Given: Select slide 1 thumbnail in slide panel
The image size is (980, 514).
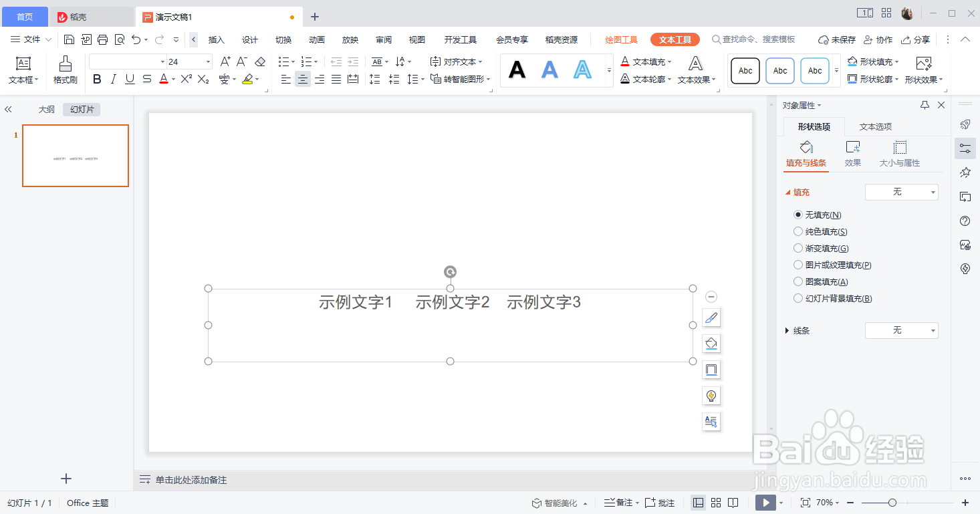Looking at the screenshot, I should 75,156.
